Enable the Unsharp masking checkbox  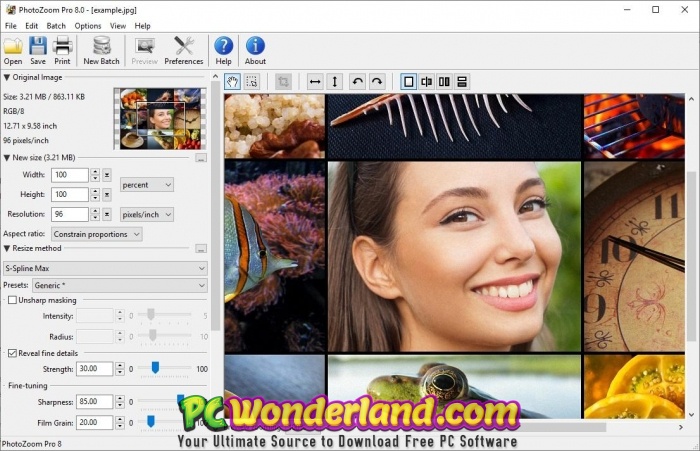pyautogui.click(x=12, y=300)
